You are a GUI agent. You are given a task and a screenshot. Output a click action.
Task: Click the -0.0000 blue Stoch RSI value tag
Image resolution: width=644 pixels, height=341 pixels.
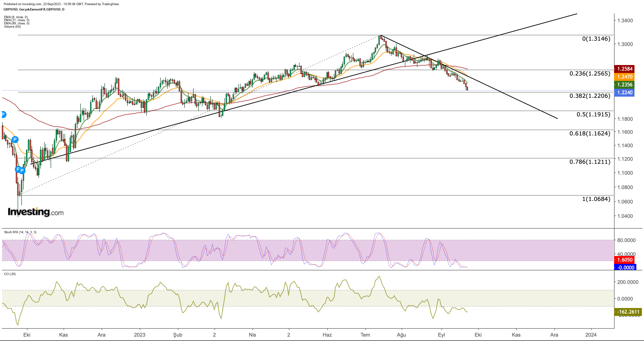tap(625, 267)
